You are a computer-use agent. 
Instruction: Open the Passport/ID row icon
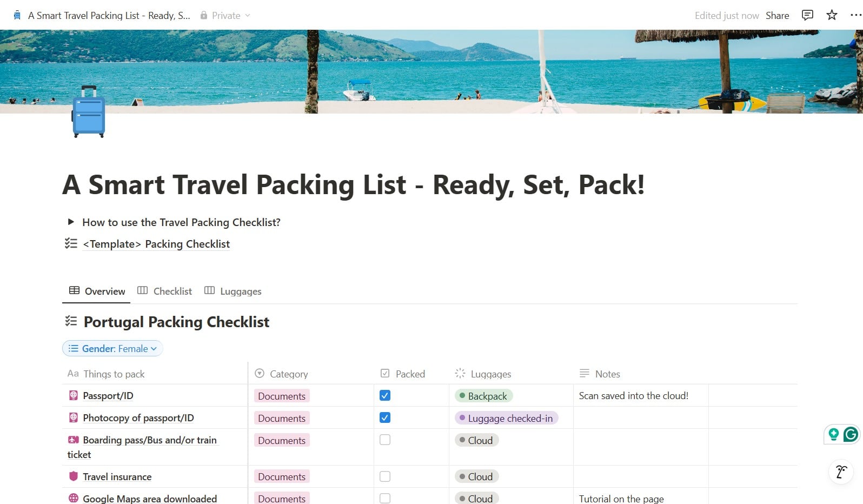(74, 395)
